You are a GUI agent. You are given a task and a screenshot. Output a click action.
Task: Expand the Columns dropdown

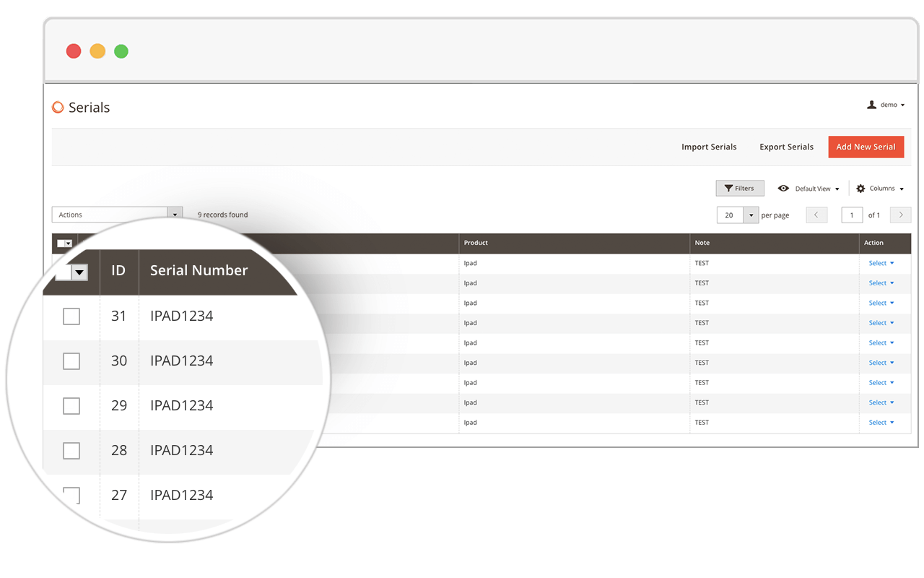pyautogui.click(x=886, y=189)
